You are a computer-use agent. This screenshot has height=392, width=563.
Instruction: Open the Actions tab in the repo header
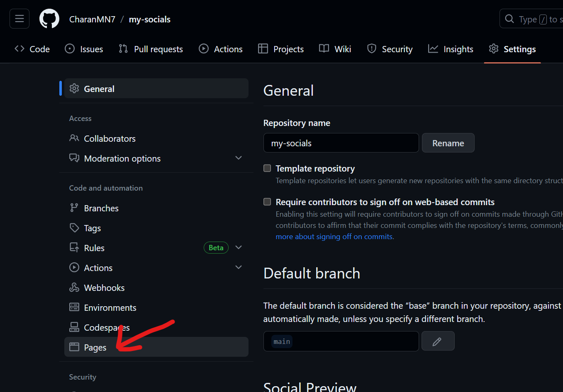221,49
